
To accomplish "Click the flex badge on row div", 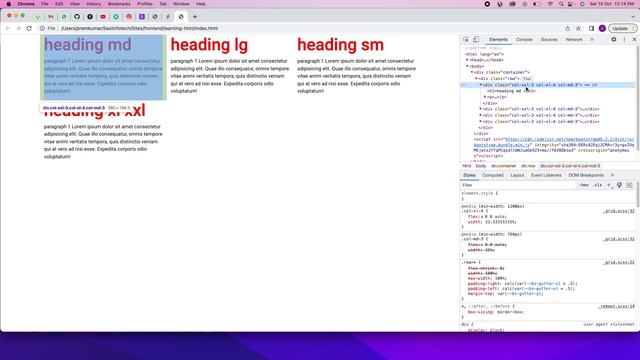I will [x=527, y=78].
